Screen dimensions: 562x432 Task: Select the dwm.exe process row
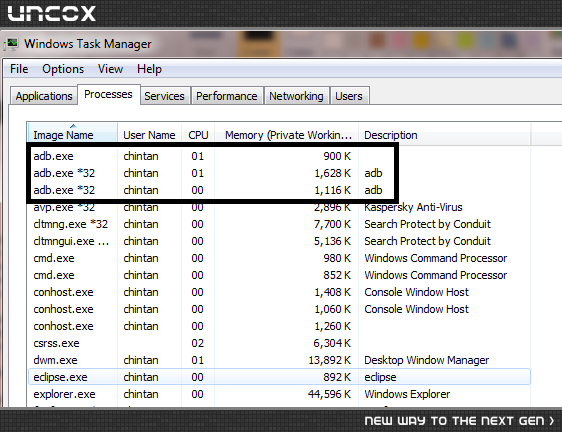280,360
